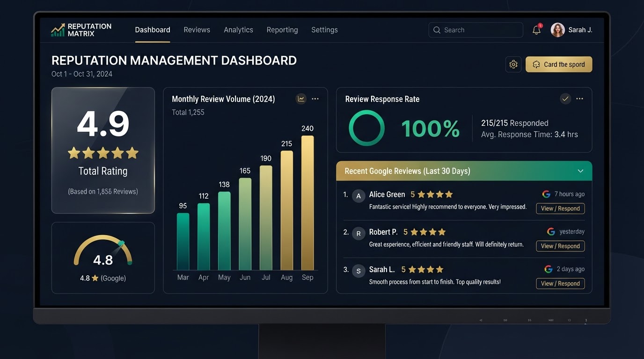The width and height of the screenshot is (644, 359).
Task: Click the 2 days ago timestamp
Action: pyautogui.click(x=571, y=269)
